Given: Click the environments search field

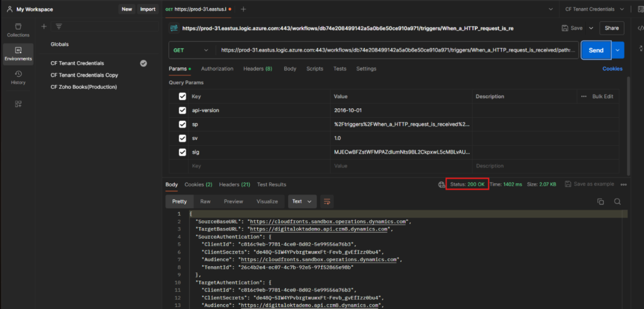Looking at the screenshot, I should 106,26.
